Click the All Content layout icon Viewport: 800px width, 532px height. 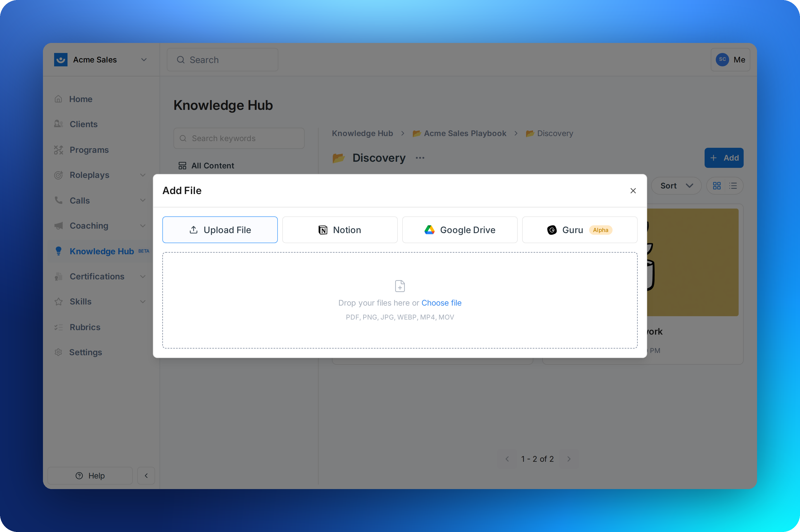tap(182, 166)
